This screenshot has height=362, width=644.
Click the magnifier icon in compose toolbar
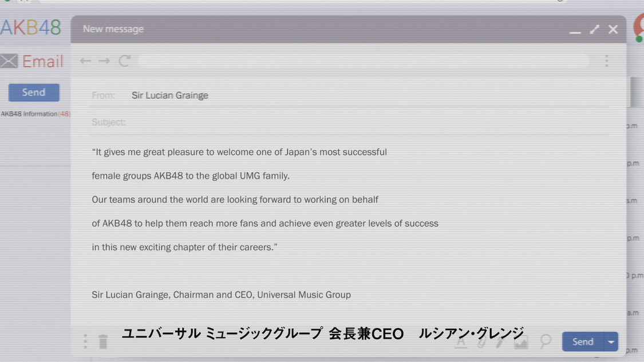[546, 341]
